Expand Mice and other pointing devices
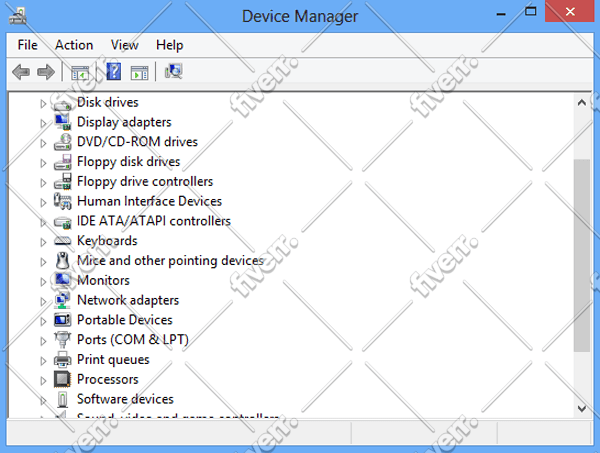Viewport: 600px width, 453px height. tap(43, 262)
